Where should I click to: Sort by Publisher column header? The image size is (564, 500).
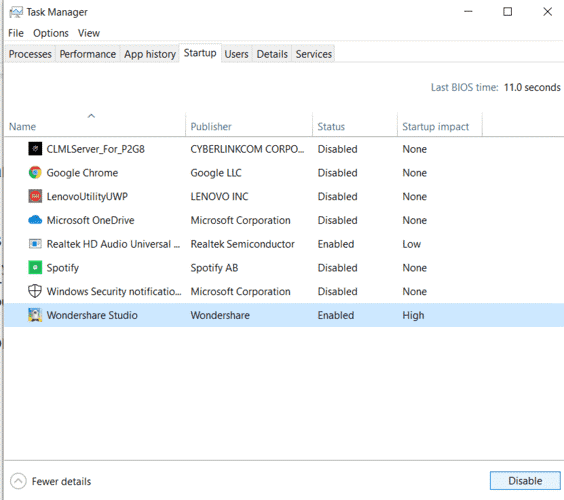tap(211, 127)
